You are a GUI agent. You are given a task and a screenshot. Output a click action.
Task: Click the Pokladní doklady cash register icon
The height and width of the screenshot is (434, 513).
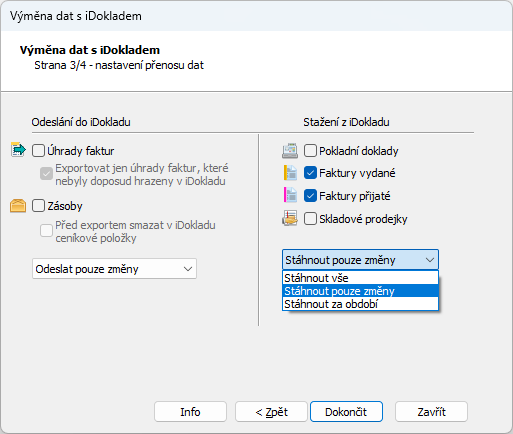[x=290, y=151]
